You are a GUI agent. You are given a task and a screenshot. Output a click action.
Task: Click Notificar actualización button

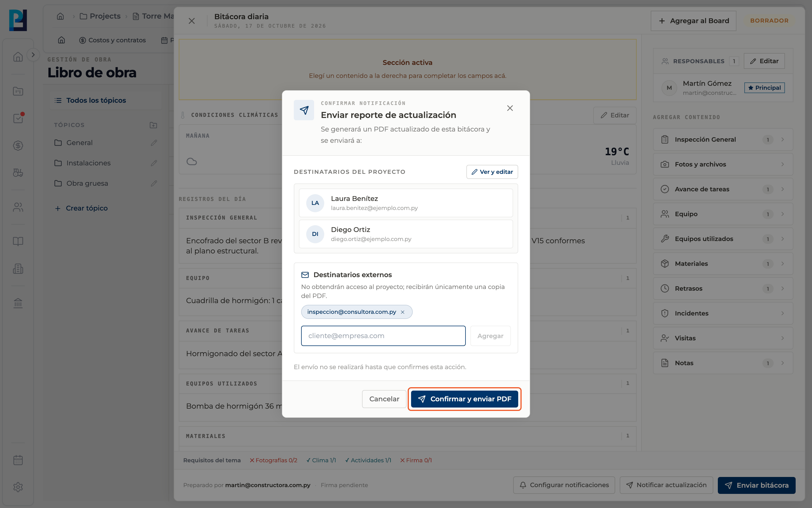click(666, 485)
